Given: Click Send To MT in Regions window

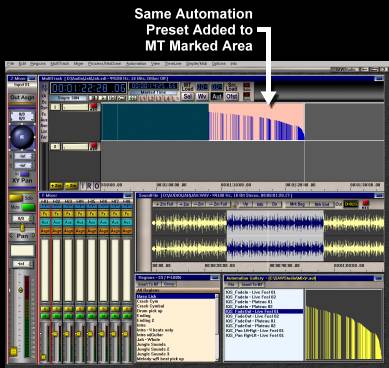Looking at the screenshot, I should click(149, 284).
